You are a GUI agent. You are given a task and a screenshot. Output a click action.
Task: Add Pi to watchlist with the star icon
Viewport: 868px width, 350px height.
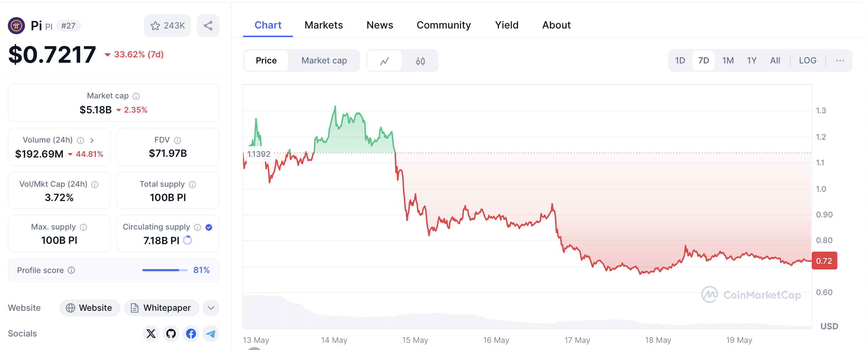coord(155,26)
